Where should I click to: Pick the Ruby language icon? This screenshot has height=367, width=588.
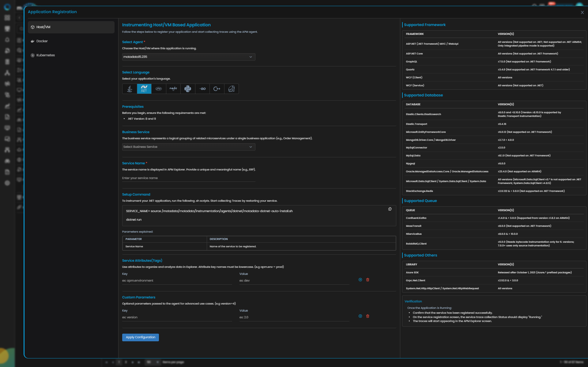232,89
